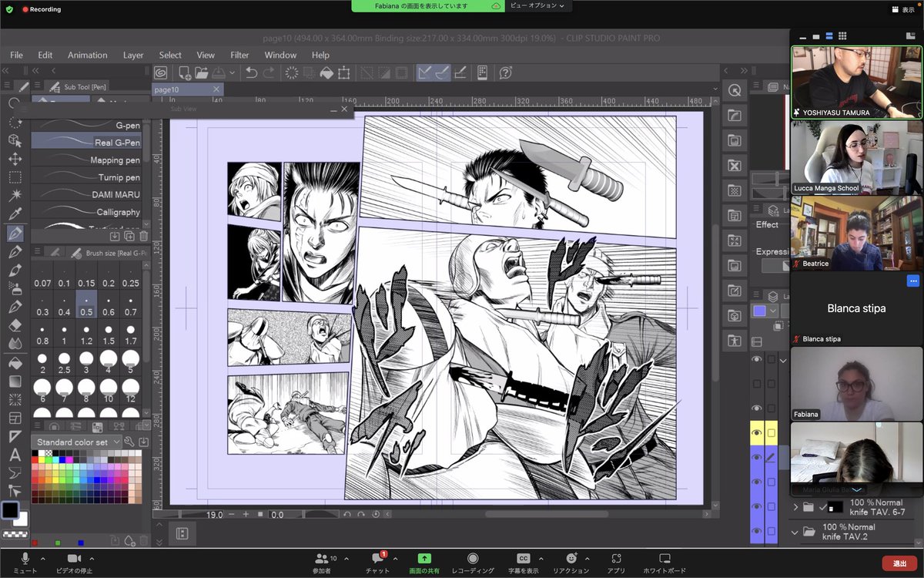Open the Filter menu
This screenshot has width=924, height=578.
[x=239, y=55]
